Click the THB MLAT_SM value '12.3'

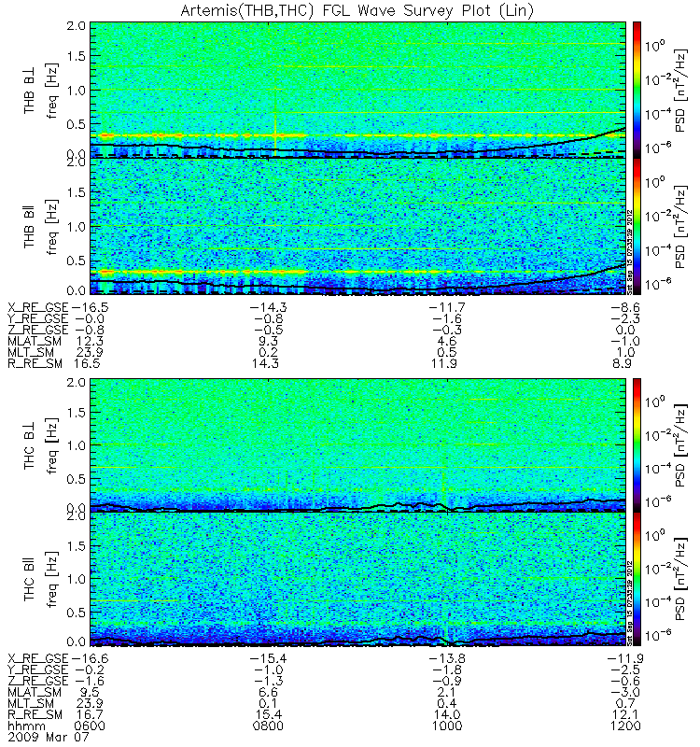coord(90,341)
